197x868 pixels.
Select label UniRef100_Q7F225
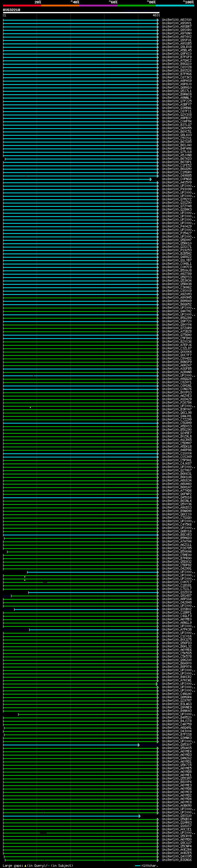tap(177, 101)
